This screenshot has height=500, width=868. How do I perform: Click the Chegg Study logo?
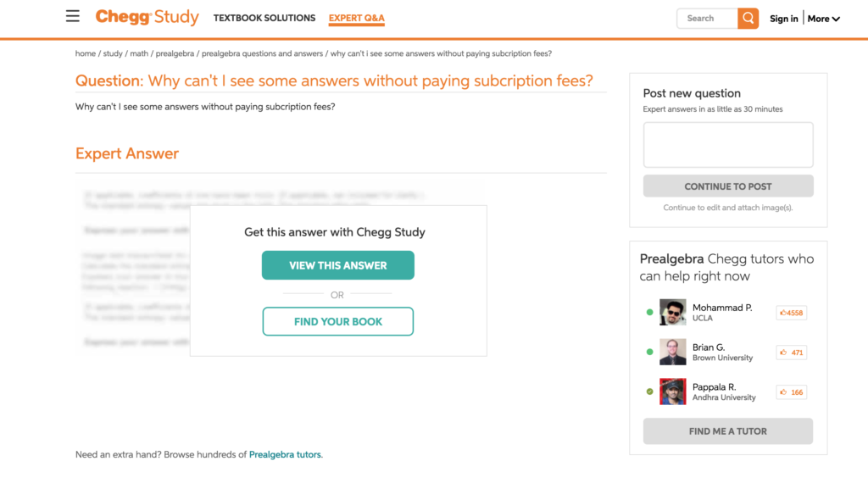coord(147,17)
